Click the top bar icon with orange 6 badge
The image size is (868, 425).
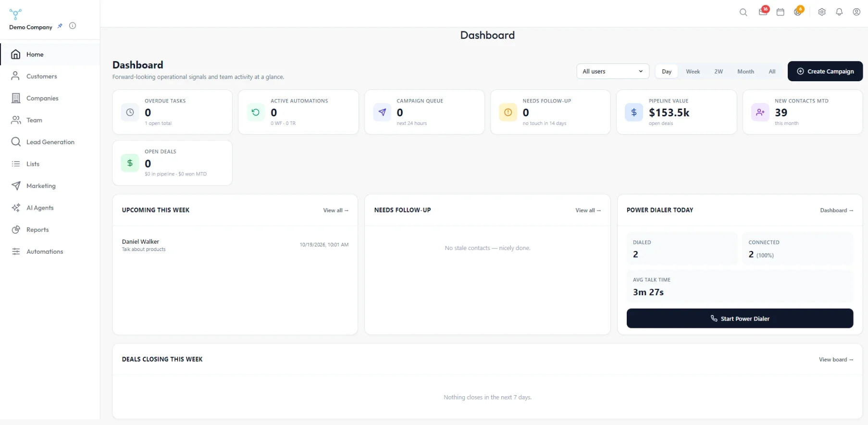click(x=798, y=12)
